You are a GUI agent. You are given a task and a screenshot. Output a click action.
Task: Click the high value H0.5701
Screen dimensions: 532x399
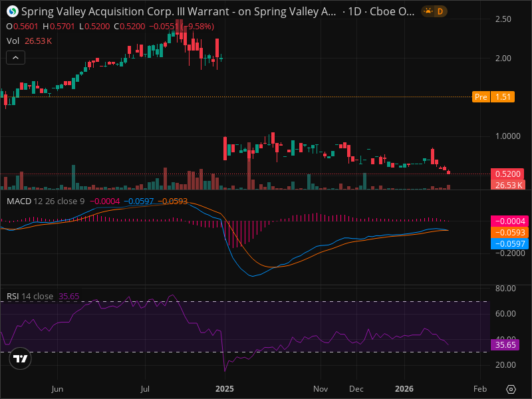[x=59, y=27]
